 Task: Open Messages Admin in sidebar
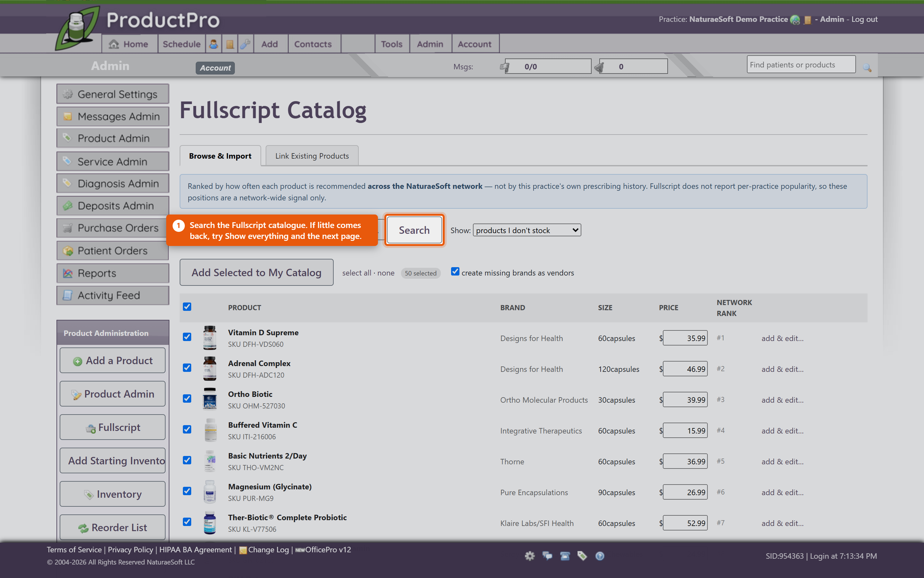click(x=113, y=116)
